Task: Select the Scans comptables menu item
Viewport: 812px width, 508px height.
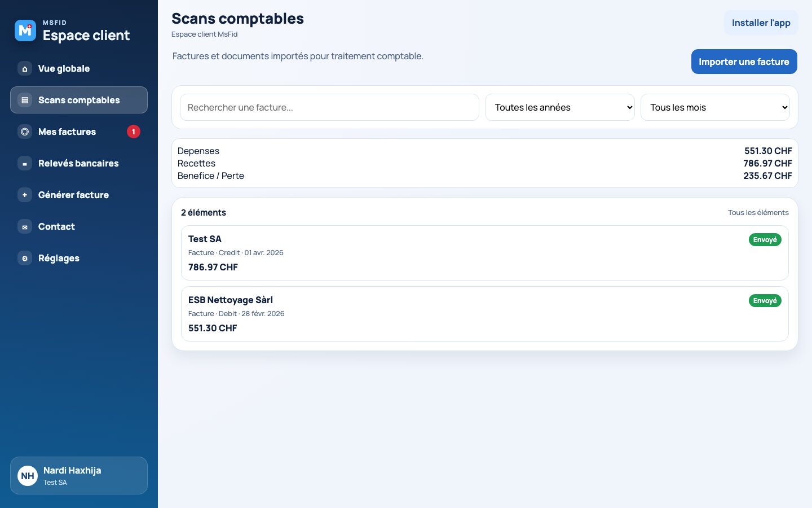Action: point(79,100)
